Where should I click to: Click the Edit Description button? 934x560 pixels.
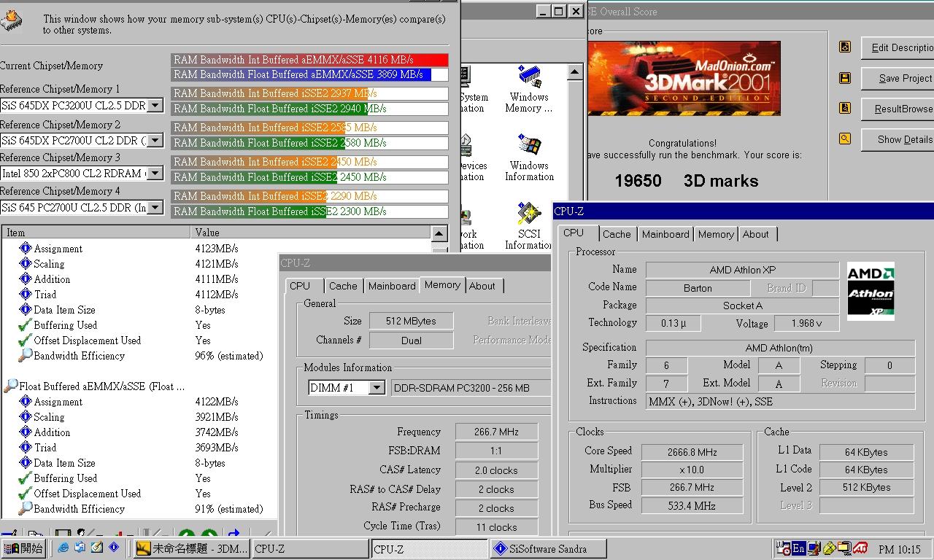pyautogui.click(x=899, y=47)
